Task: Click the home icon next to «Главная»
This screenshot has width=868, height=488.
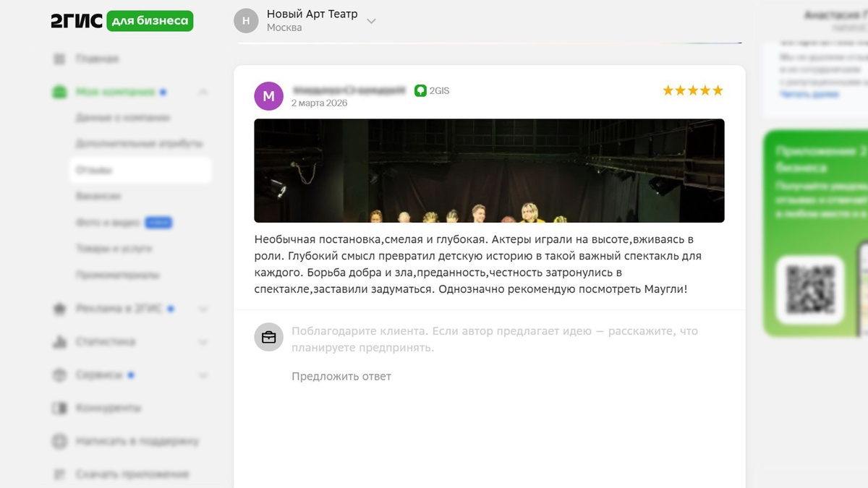Action: [x=60, y=59]
